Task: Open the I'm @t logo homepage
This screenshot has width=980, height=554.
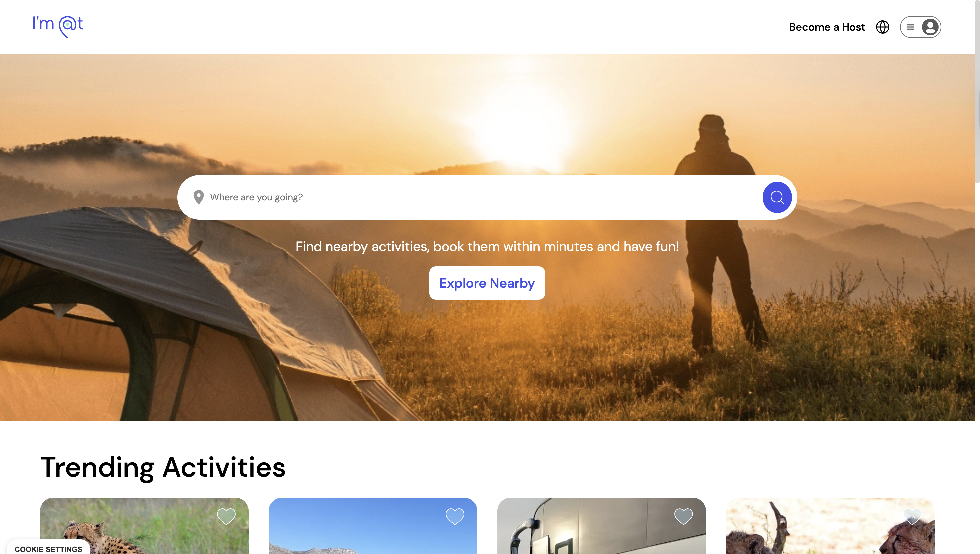Action: 58,26
